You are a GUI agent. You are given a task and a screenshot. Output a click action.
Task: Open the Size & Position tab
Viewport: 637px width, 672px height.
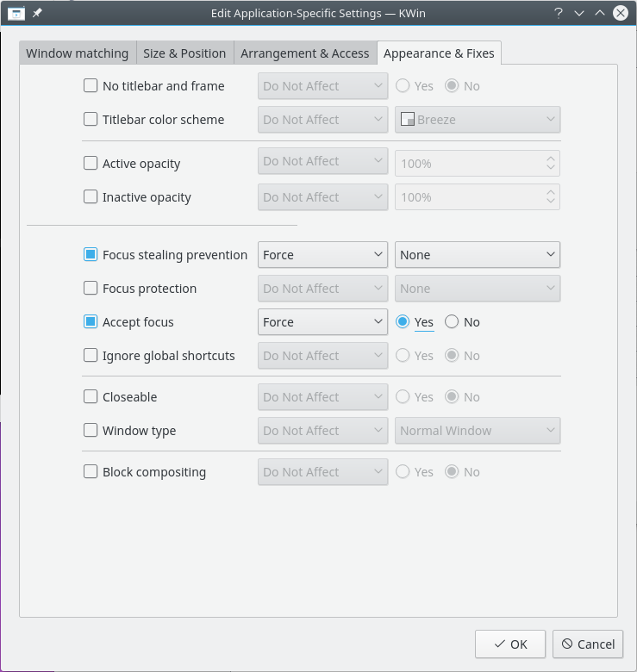(x=184, y=53)
